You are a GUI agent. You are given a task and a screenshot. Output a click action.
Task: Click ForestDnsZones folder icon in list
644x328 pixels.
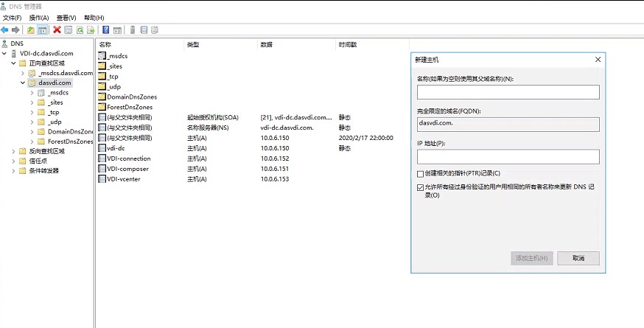click(102, 108)
